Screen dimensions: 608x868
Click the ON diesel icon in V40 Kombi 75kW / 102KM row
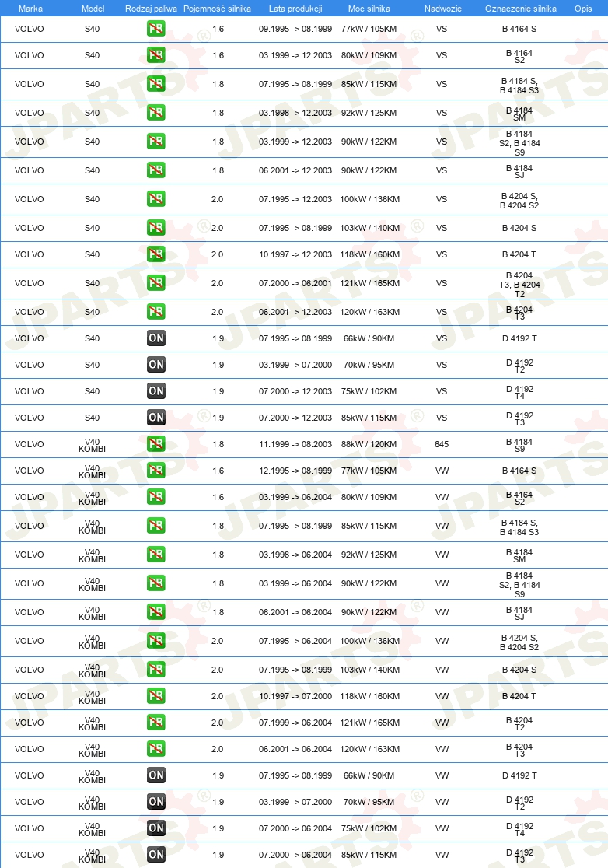[x=156, y=828]
